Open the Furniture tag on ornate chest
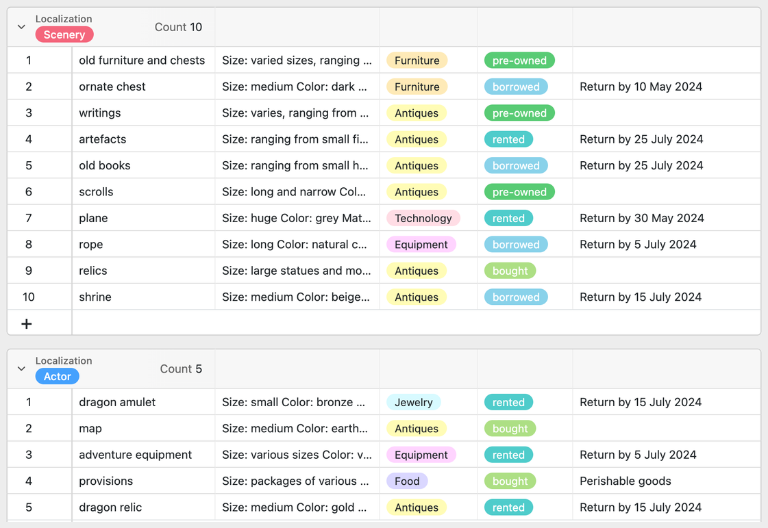This screenshot has height=528, width=768. (x=416, y=87)
